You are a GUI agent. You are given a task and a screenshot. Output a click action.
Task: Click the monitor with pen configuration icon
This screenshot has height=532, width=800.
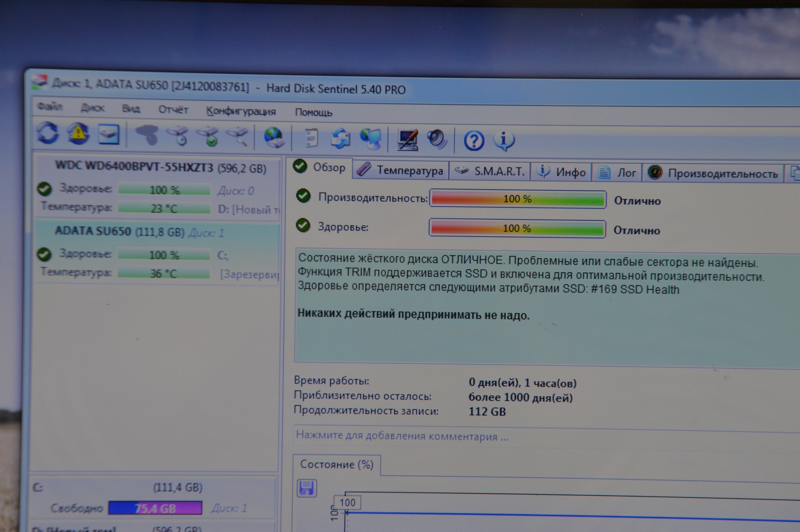407,139
